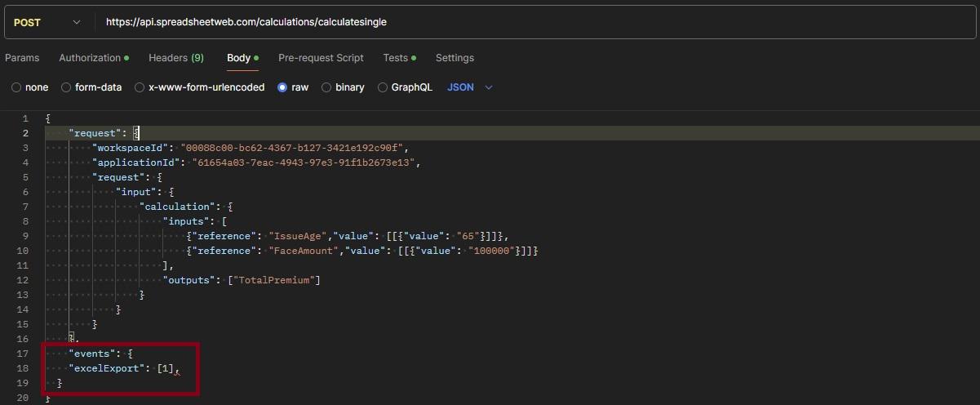Screen dimensions: 980x405
Task: Click the "calculation" key
Action: coord(179,207)
